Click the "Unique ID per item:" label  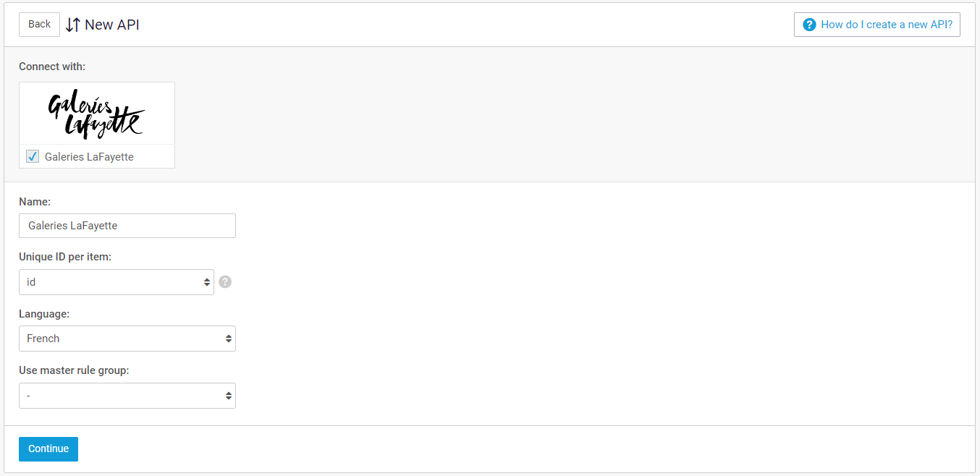point(65,257)
